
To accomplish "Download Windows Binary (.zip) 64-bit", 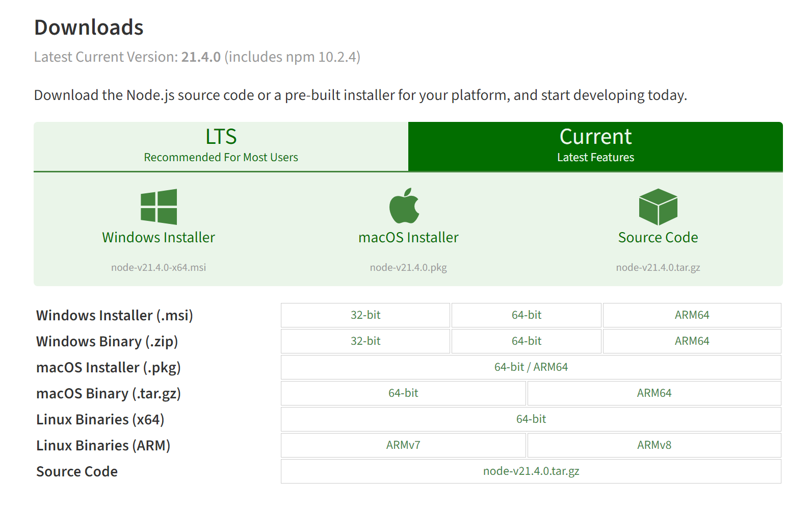I will pyautogui.click(x=527, y=341).
